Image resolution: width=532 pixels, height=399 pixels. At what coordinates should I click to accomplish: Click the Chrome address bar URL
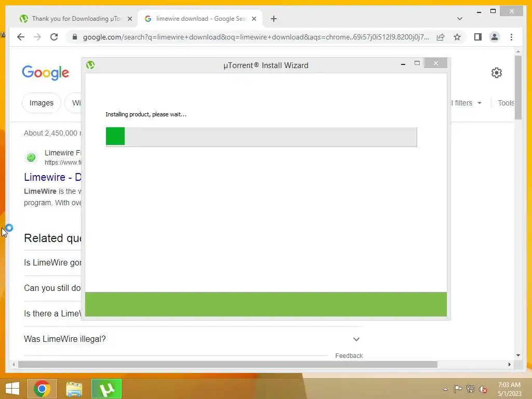256,37
